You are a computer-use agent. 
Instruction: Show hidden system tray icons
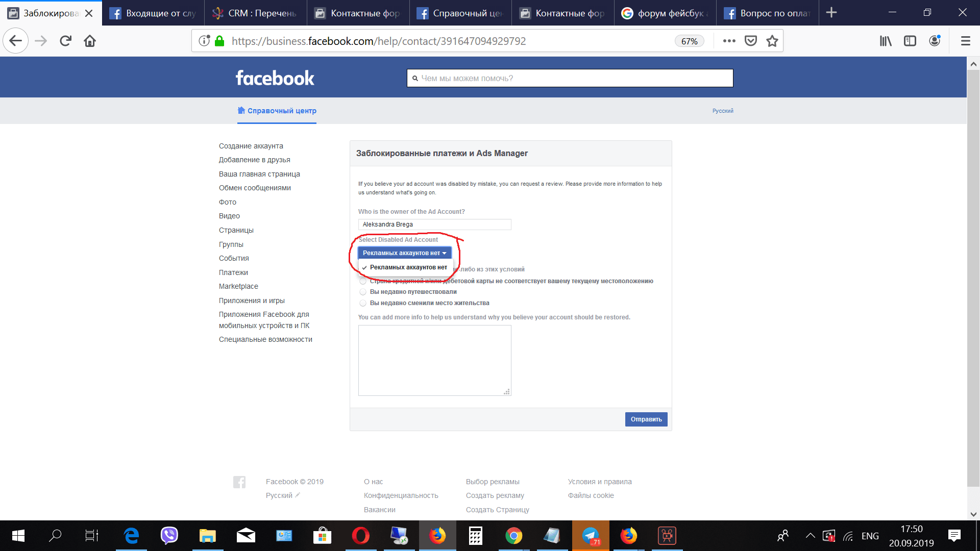click(x=810, y=536)
